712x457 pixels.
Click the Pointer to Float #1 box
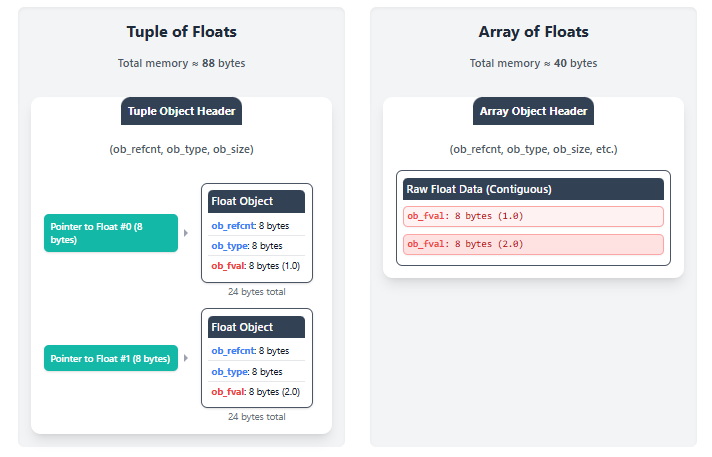coord(111,358)
